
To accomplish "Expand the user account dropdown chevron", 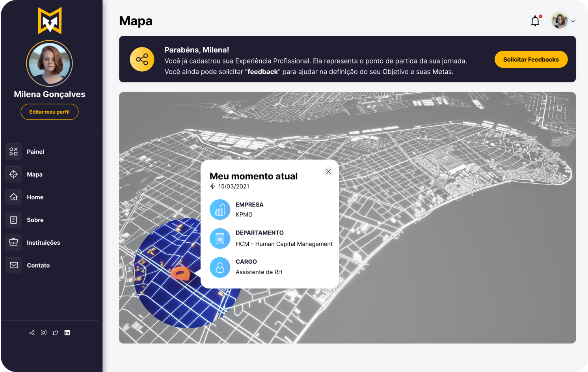I will click(x=573, y=21).
